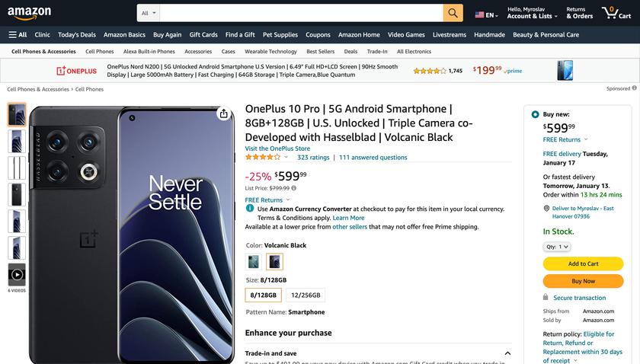Image resolution: width=640 pixels, height=364 pixels.
Task: Open the search category All dropdown
Action: tap(149, 13)
